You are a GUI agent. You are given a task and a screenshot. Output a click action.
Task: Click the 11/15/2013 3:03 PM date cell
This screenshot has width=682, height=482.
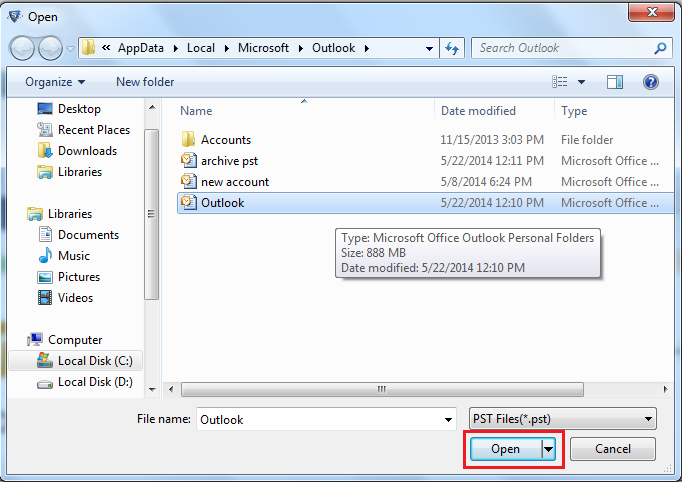(491, 140)
